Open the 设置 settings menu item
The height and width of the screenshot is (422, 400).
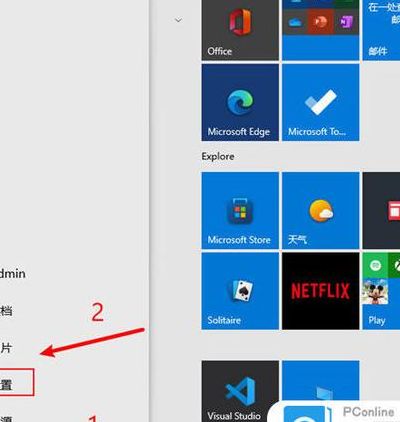6,385
